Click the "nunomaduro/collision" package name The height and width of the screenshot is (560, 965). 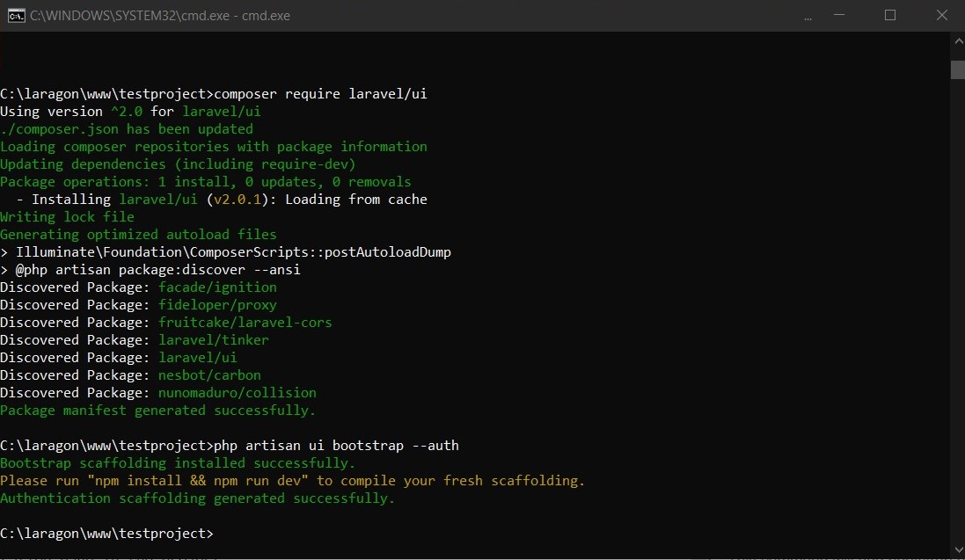coord(238,393)
